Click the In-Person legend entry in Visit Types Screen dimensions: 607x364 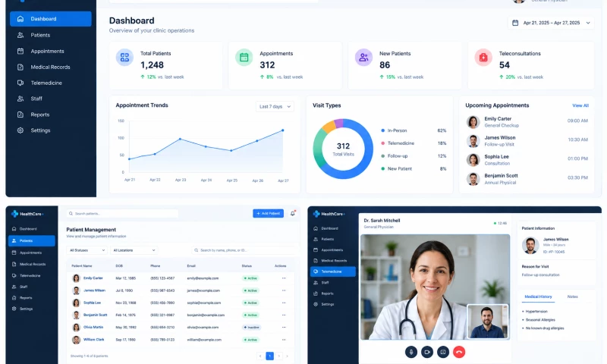click(x=414, y=130)
